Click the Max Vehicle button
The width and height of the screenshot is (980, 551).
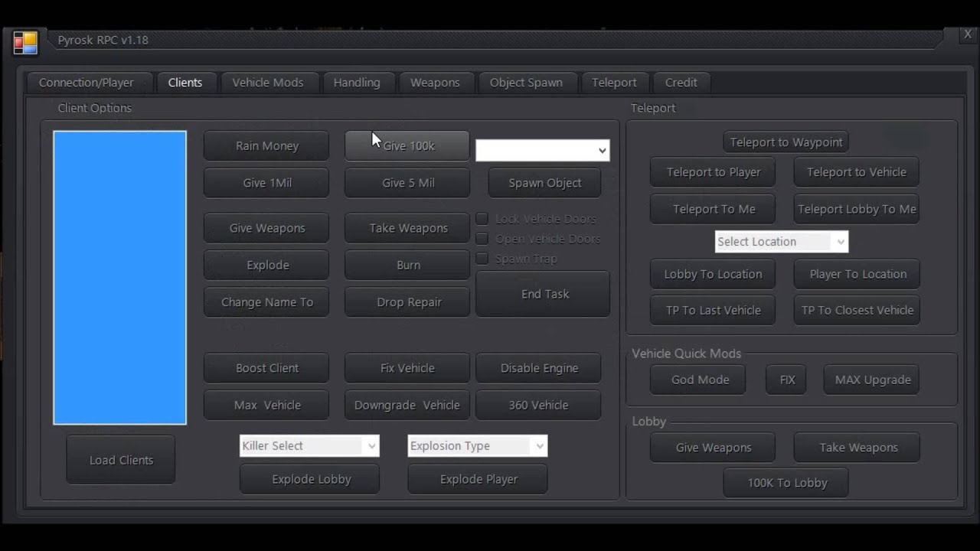(x=266, y=405)
